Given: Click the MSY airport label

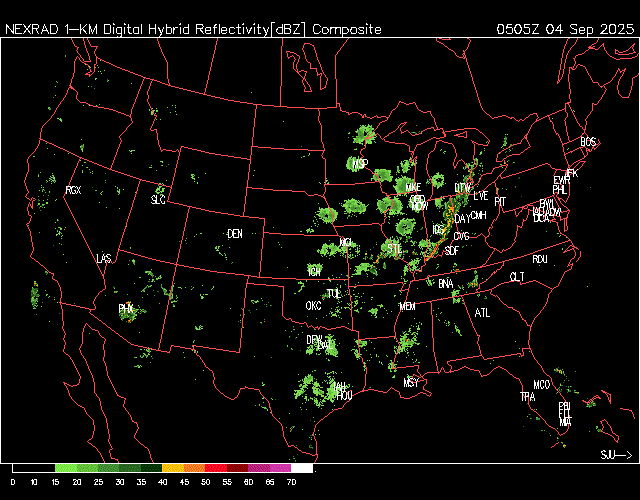Looking at the screenshot, I should pos(411,382).
